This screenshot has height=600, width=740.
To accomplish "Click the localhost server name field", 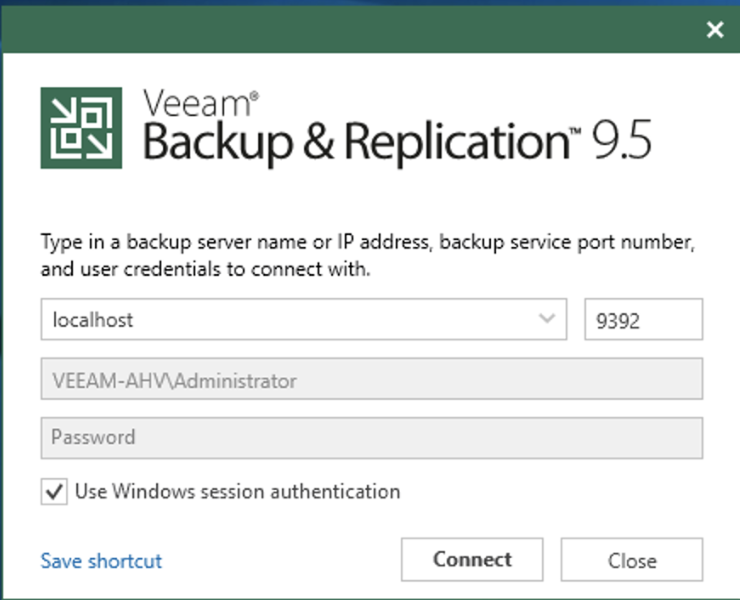I will point(303,319).
